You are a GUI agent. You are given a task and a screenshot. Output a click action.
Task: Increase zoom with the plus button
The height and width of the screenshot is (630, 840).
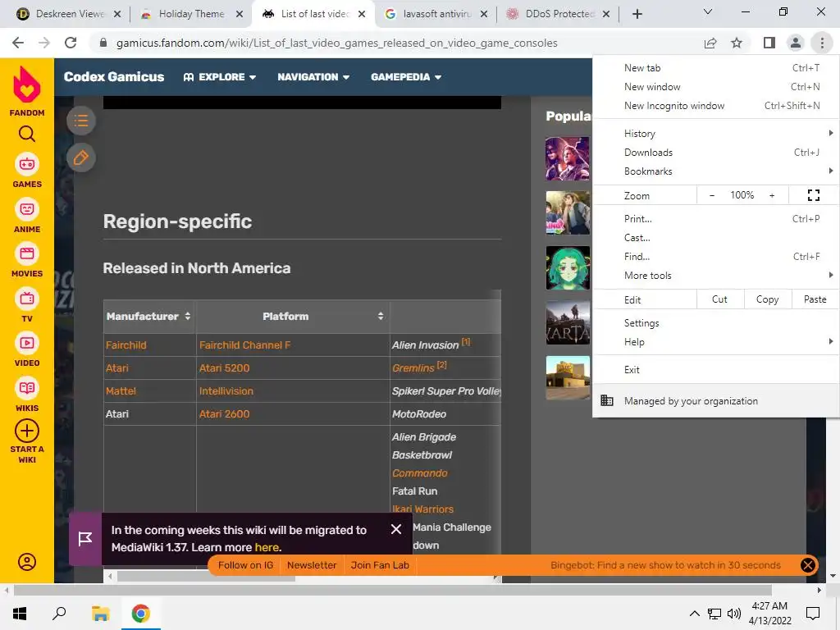coord(772,195)
